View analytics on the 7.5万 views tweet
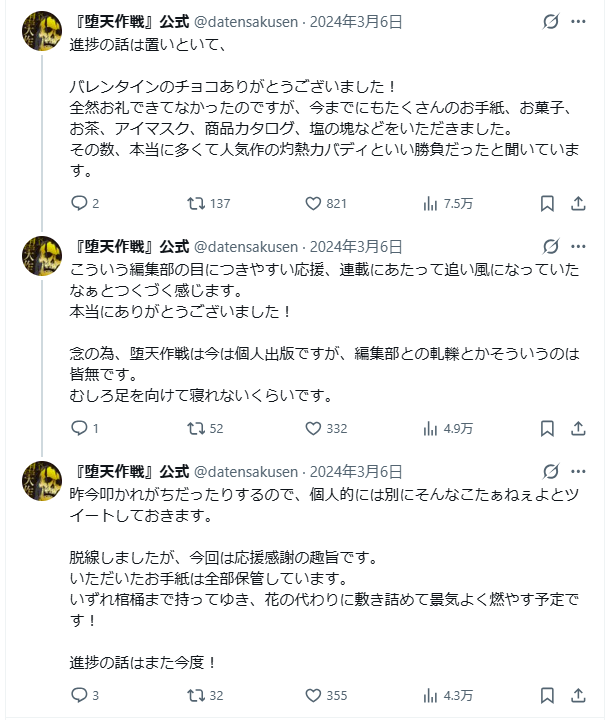The height and width of the screenshot is (720, 615). pyautogui.click(x=431, y=203)
